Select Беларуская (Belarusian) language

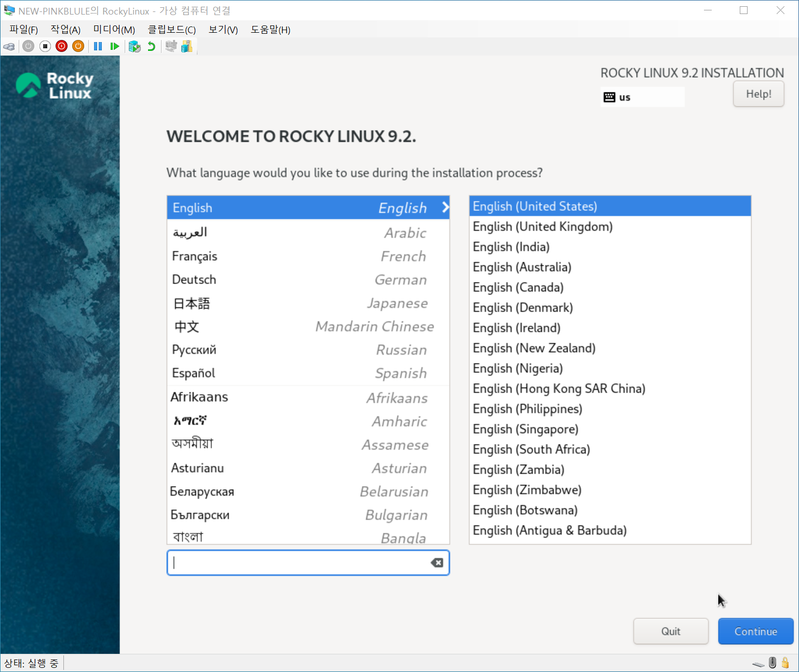308,491
